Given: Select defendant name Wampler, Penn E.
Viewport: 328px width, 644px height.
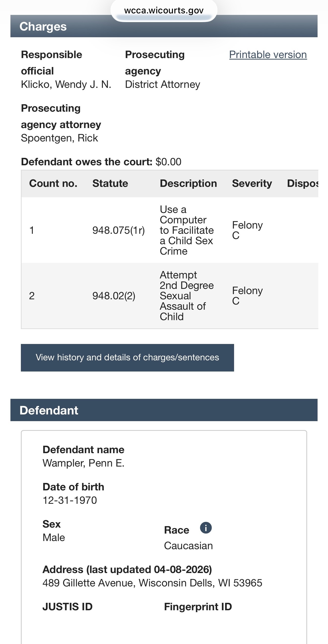Looking at the screenshot, I should point(83,463).
